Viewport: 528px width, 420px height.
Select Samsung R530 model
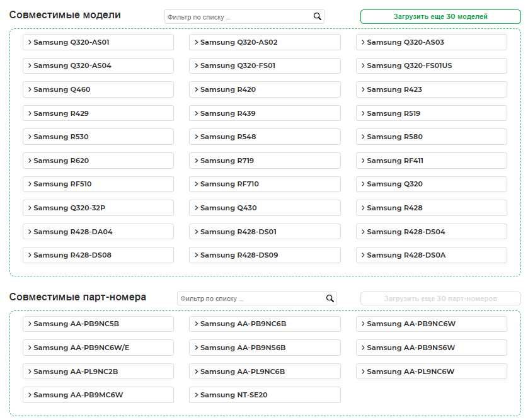click(98, 137)
